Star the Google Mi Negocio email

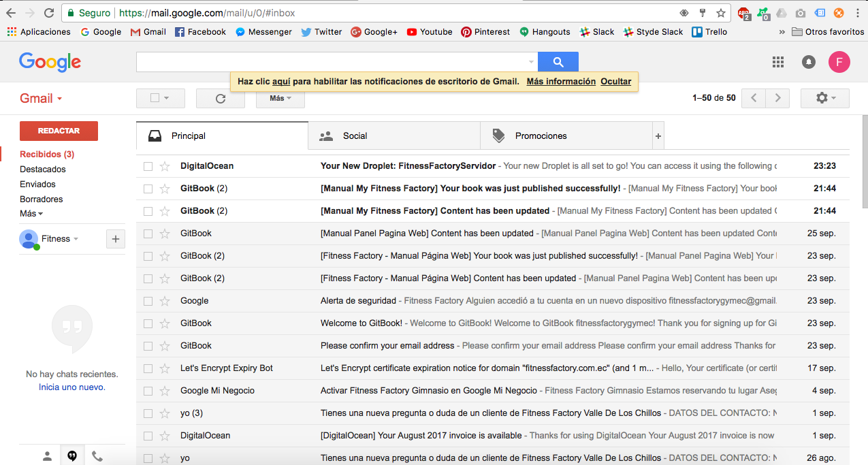(x=164, y=391)
